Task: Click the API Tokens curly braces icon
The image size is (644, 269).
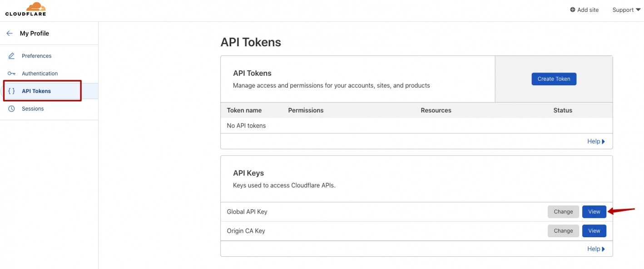Action: (x=12, y=91)
